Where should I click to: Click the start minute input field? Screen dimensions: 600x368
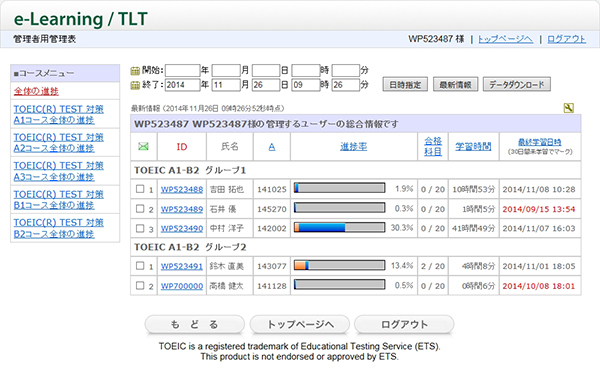pyautogui.click(x=346, y=71)
